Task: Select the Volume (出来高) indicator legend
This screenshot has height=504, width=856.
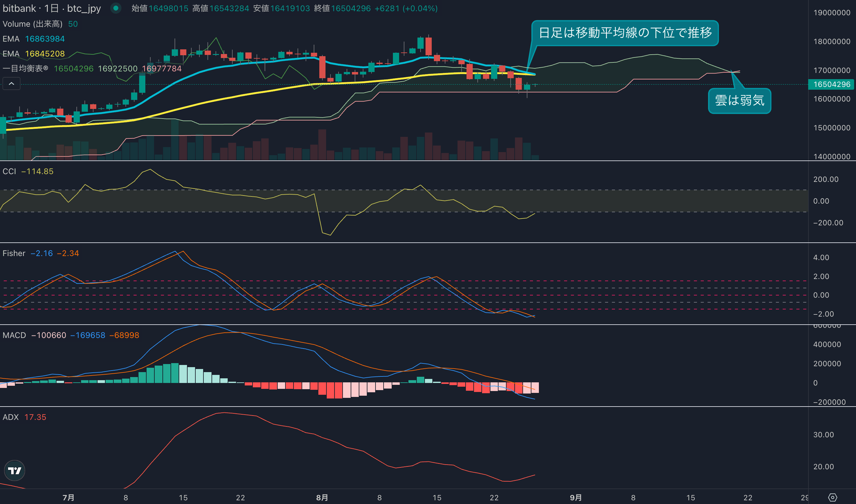Action: point(33,24)
